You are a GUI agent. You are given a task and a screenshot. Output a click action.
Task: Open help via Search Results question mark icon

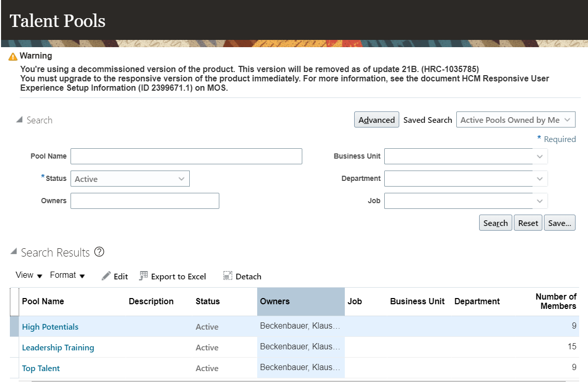[x=99, y=252]
